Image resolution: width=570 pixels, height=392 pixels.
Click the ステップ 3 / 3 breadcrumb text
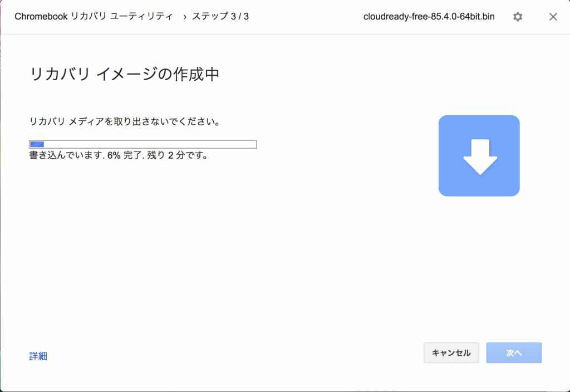pyautogui.click(x=220, y=16)
